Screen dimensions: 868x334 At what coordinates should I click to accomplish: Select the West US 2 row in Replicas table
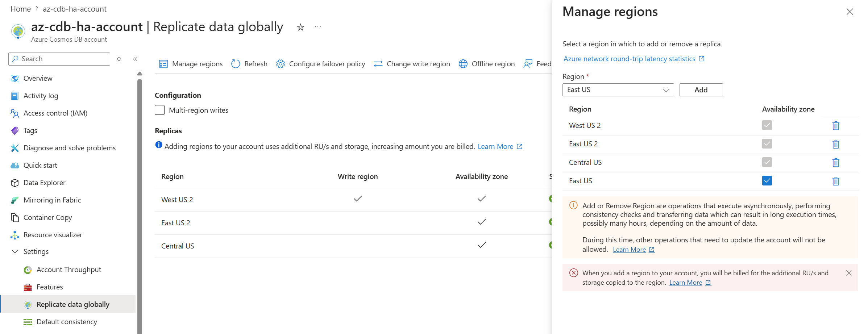353,200
